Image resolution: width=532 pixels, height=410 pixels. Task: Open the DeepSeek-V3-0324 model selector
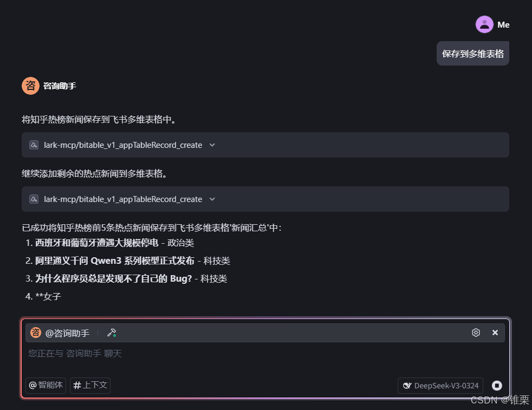440,386
